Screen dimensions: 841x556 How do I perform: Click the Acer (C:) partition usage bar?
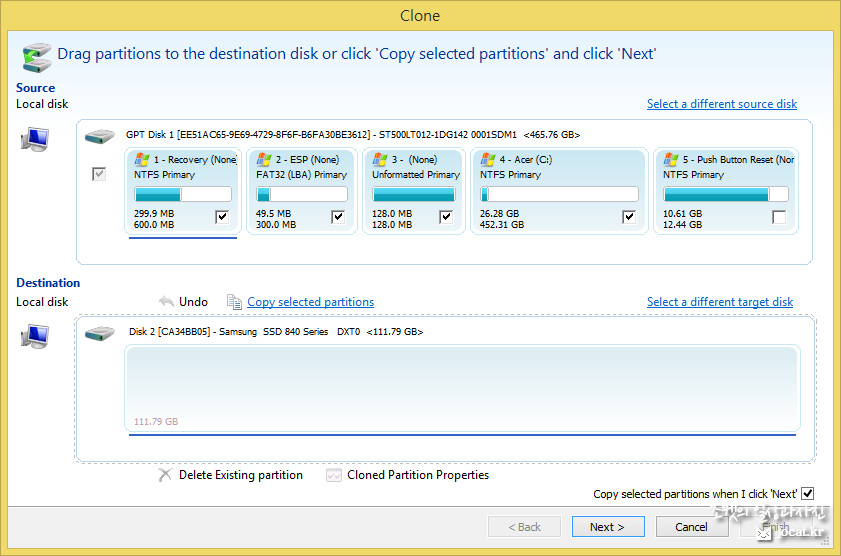click(558, 195)
